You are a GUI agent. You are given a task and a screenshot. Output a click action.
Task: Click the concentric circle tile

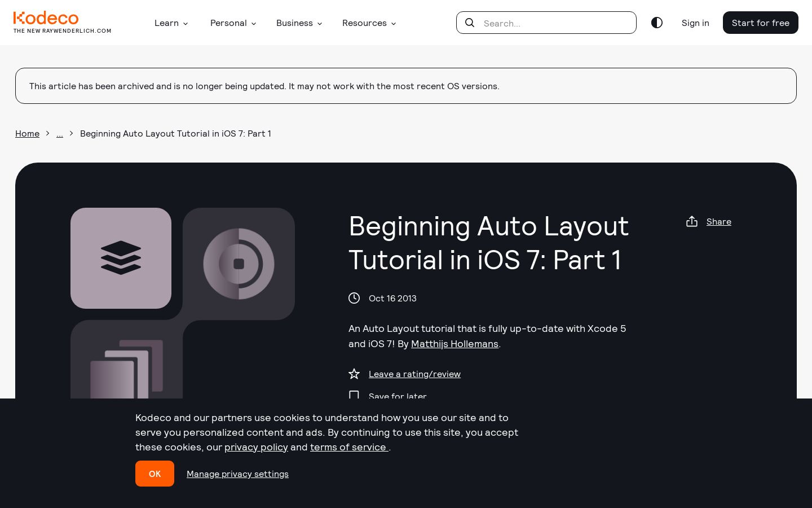(x=239, y=264)
